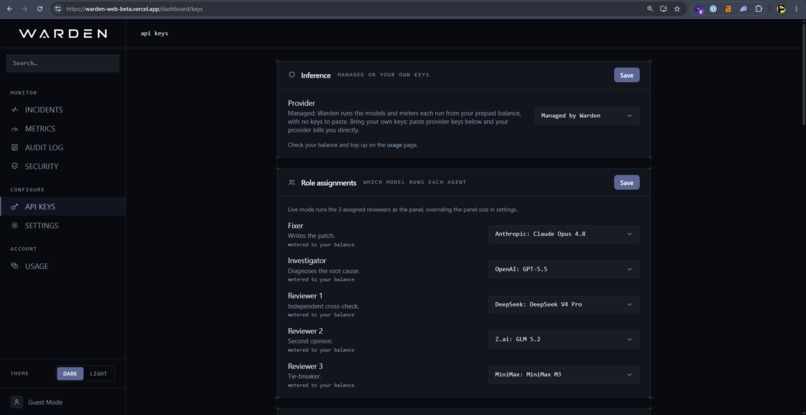Open the Reviewer 2 model dropdown

pyautogui.click(x=564, y=339)
